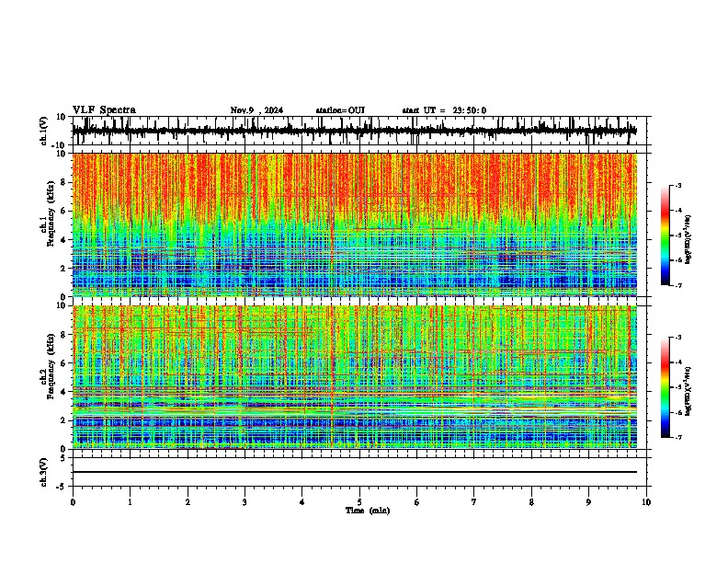Click the "-3" label on ch.2 color bar
728x563 pixels.
coord(677,338)
